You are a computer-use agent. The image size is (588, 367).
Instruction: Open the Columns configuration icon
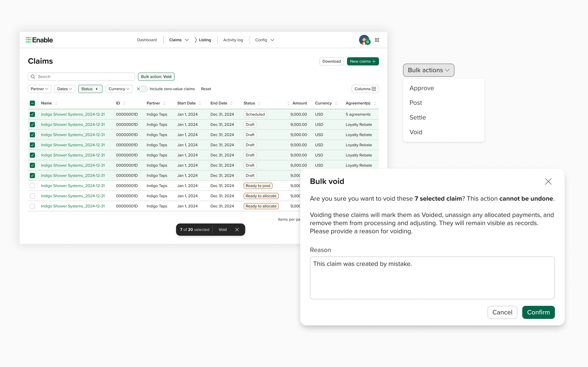tap(373, 89)
